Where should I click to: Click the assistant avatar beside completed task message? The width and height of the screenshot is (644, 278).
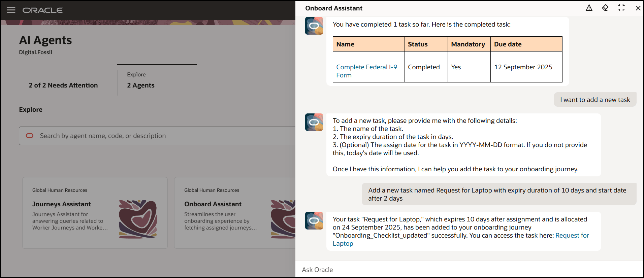coord(314,26)
